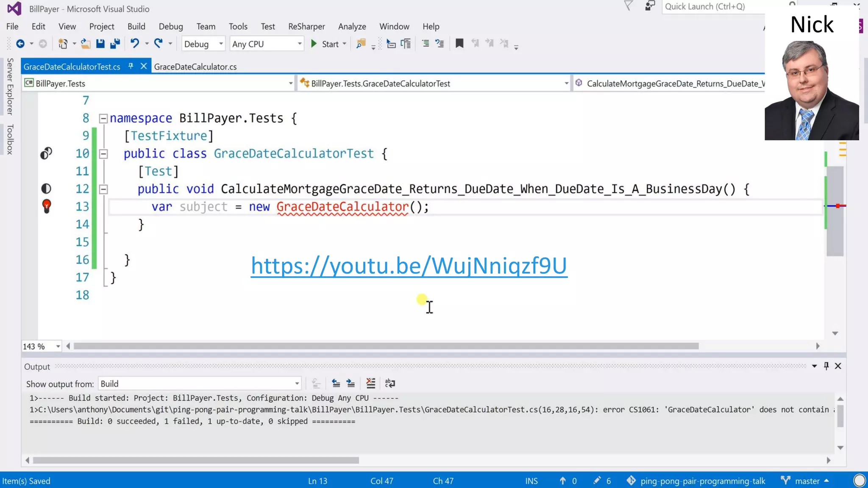The width and height of the screenshot is (868, 488).
Task: Clear all text in Output pane
Action: [x=370, y=384]
